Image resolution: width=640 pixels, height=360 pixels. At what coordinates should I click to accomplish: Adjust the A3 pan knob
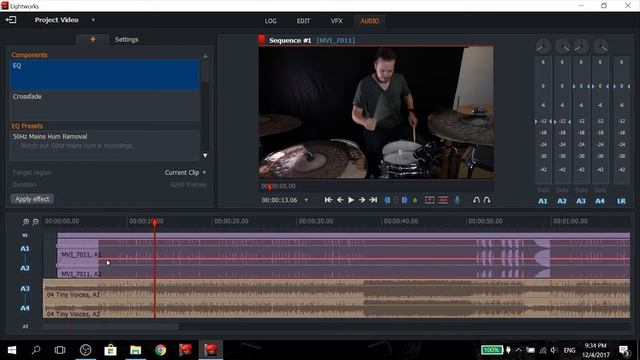581,47
